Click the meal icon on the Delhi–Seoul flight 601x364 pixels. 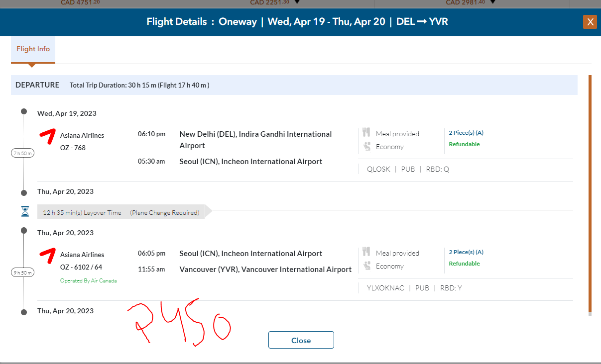pos(366,133)
